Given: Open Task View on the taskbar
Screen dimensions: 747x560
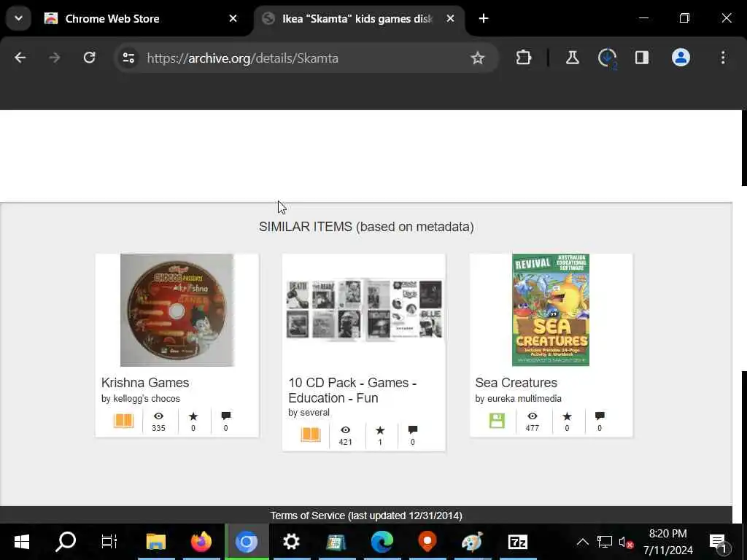Looking at the screenshot, I should click(x=109, y=542).
